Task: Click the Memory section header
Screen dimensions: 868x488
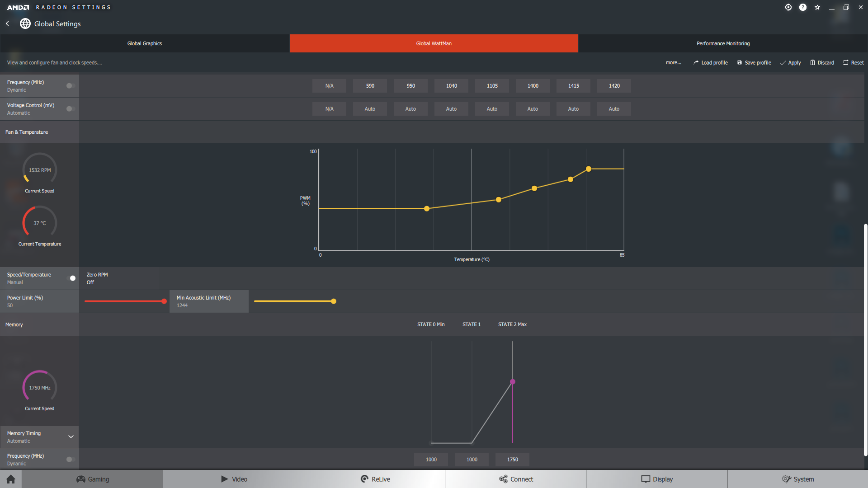Action: [x=14, y=324]
